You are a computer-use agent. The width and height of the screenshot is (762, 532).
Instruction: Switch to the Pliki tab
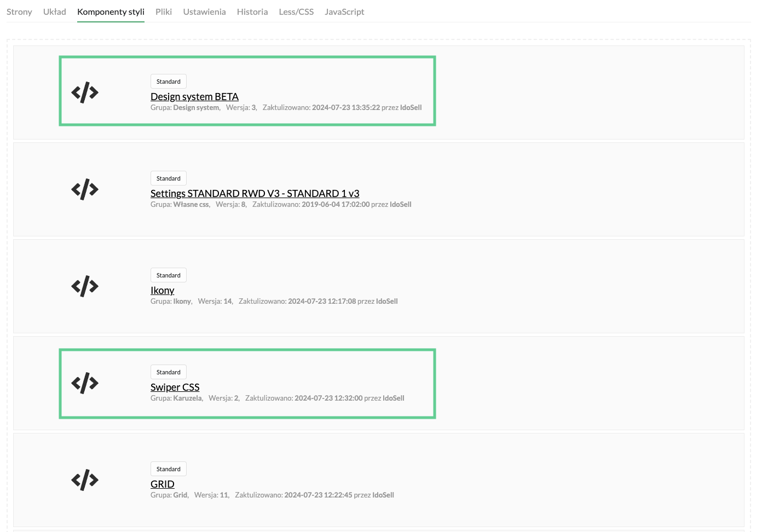point(163,11)
